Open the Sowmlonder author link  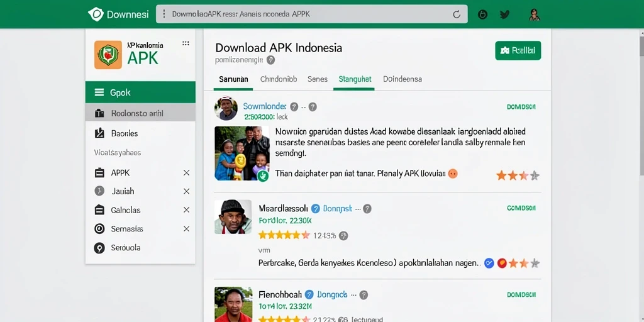[265, 107]
